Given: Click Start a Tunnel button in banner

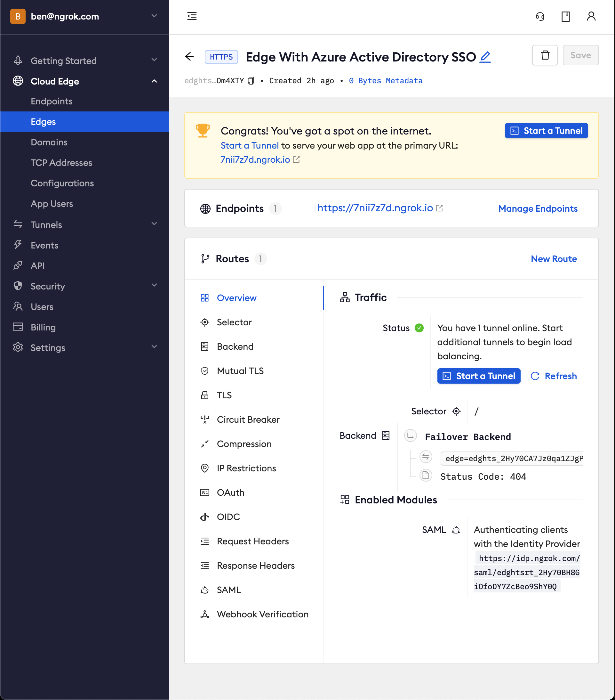Looking at the screenshot, I should tap(546, 130).
